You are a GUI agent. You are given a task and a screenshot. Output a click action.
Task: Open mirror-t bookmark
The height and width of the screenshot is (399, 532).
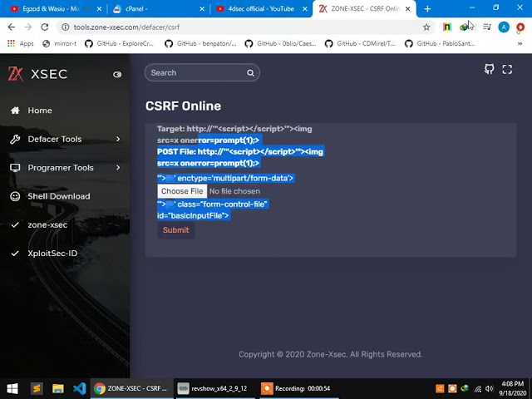(x=59, y=43)
